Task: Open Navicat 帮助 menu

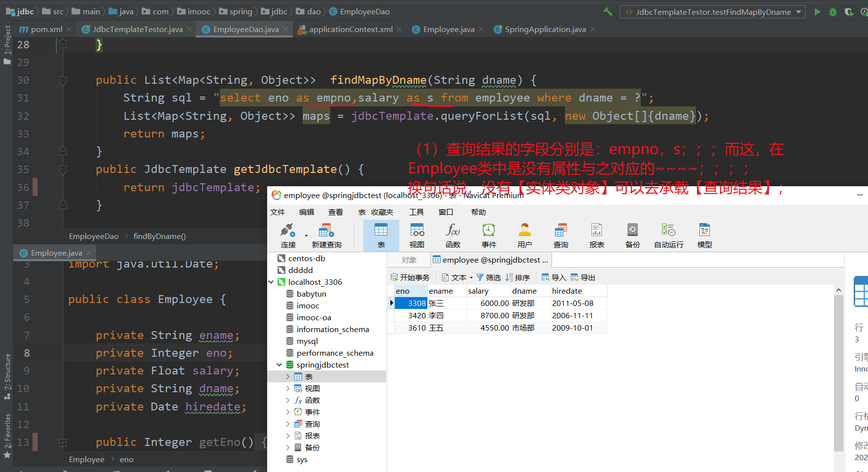Action: (x=479, y=212)
